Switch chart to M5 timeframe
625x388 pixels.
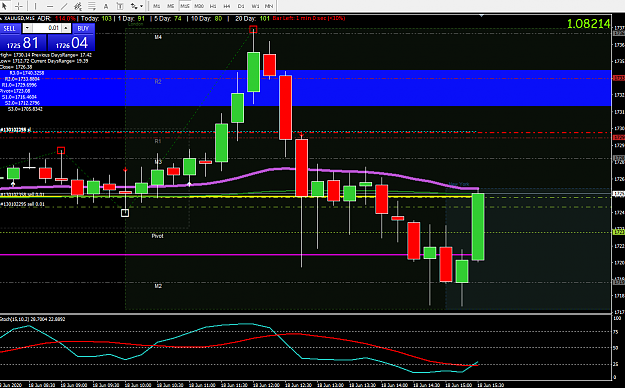coord(171,6)
